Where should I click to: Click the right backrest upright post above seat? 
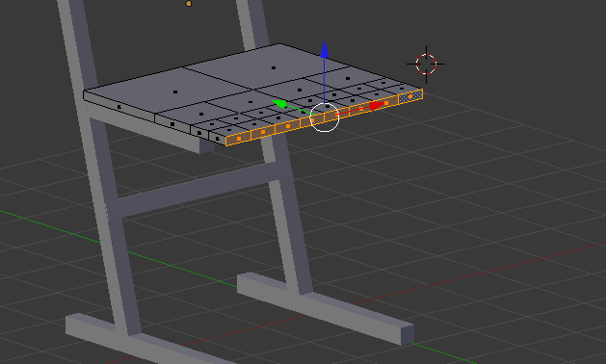pyautogui.click(x=252, y=22)
